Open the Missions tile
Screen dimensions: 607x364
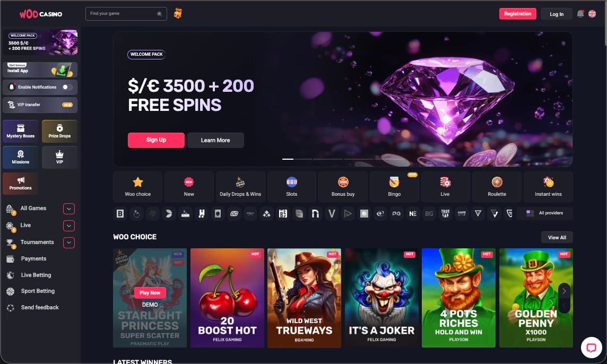21,157
